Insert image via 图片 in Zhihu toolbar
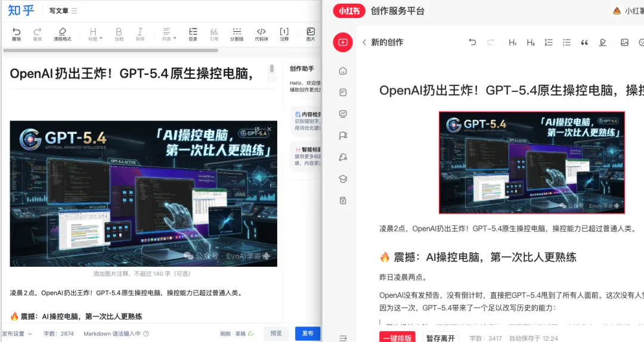Viewport: 644px width, 342px height. pos(311,35)
